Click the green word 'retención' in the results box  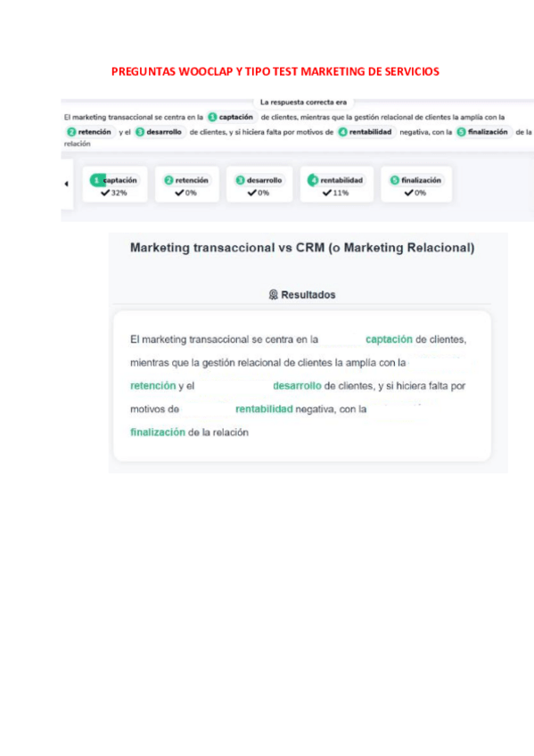pos(152,386)
